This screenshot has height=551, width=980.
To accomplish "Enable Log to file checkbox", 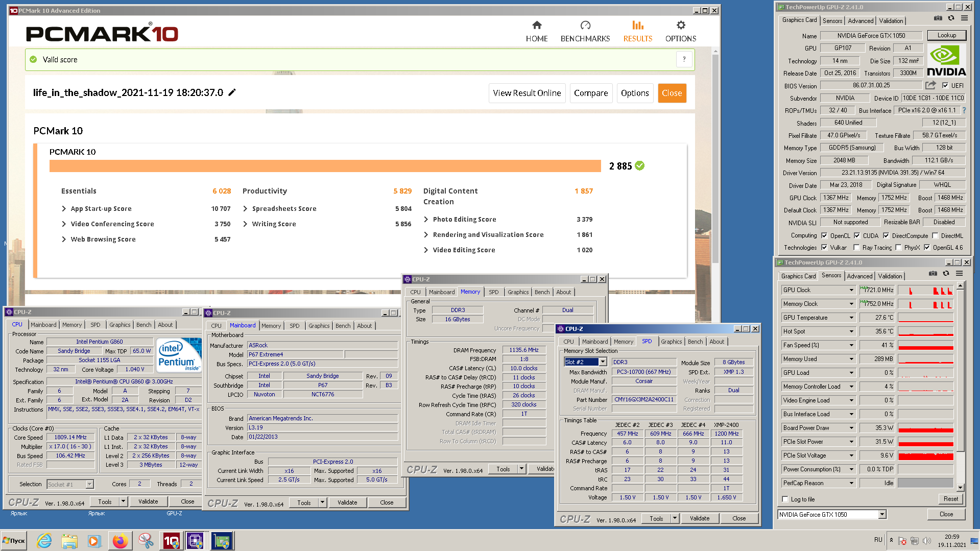I will pyautogui.click(x=785, y=499).
